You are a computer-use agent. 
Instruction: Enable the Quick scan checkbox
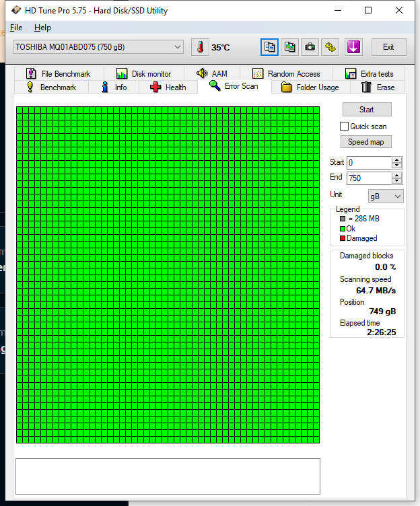click(344, 126)
